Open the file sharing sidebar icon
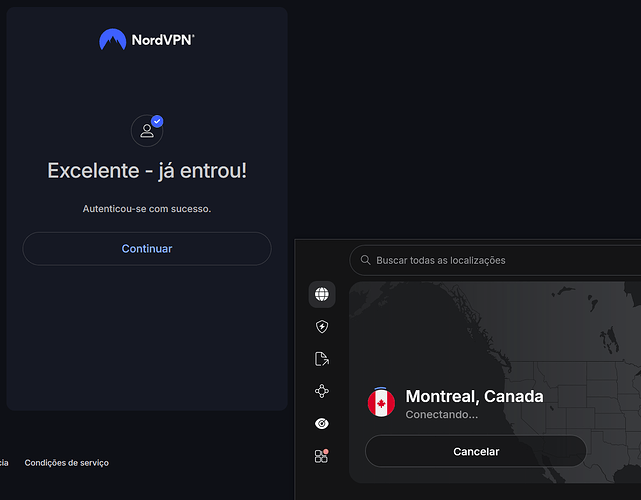This screenshot has height=500, width=641. pos(322,359)
